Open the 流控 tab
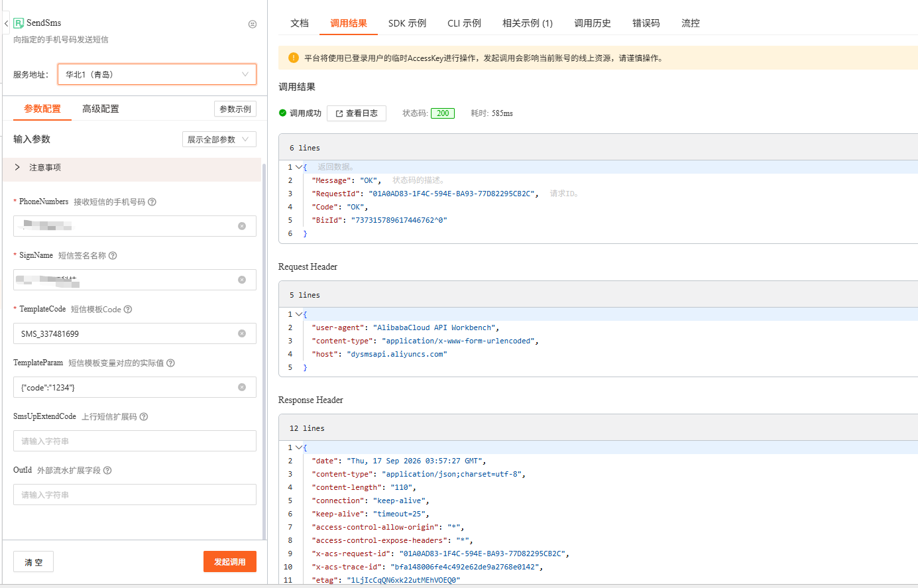Viewport: 918px width, 588px height. [x=691, y=23]
